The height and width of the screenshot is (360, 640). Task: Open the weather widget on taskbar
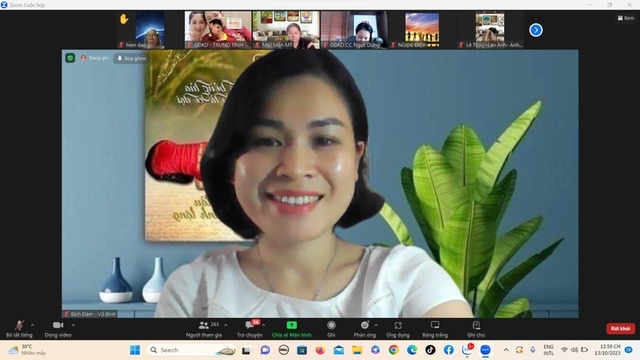[27, 350]
